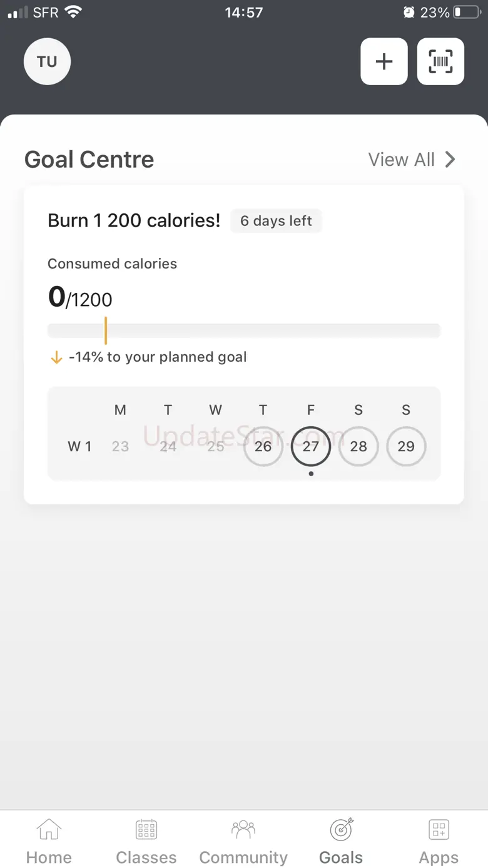Open the barcode scanner
The height and width of the screenshot is (868, 488).
click(440, 61)
